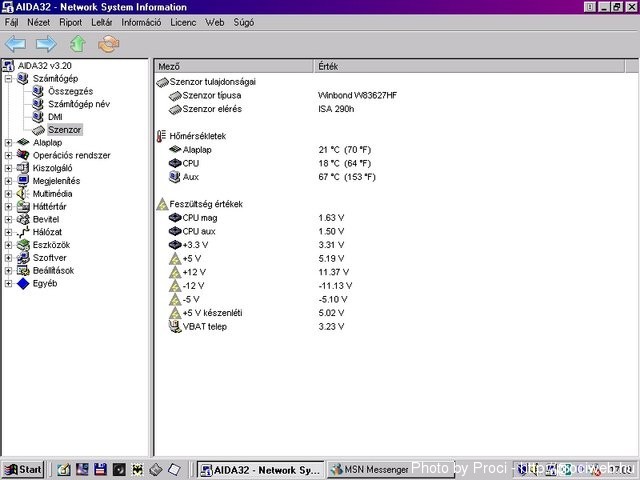
Task: Expand the Operációs rendszer node
Action: pyautogui.click(x=8, y=155)
